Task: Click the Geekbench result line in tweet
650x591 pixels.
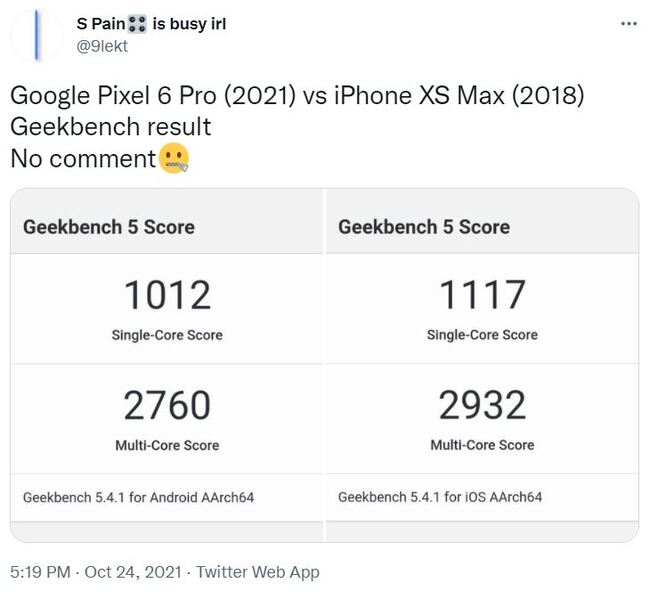Action: [x=110, y=127]
